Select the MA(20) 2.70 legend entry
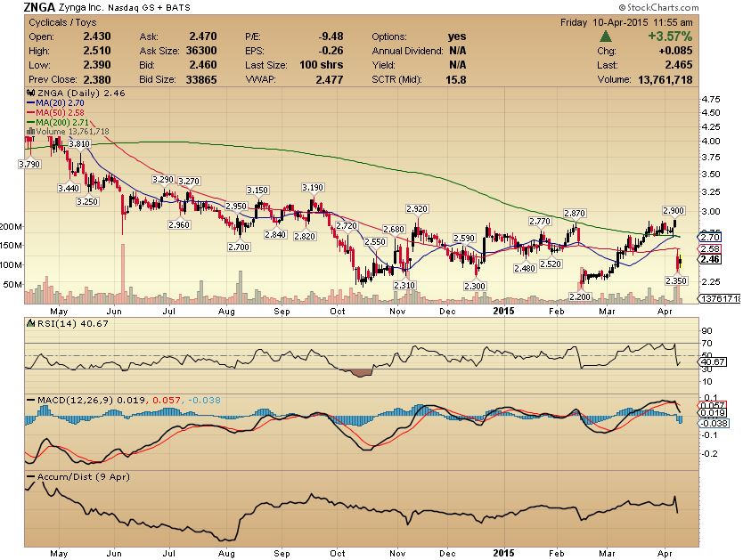Image resolution: width=743 pixels, height=560 pixels. (x=55, y=102)
